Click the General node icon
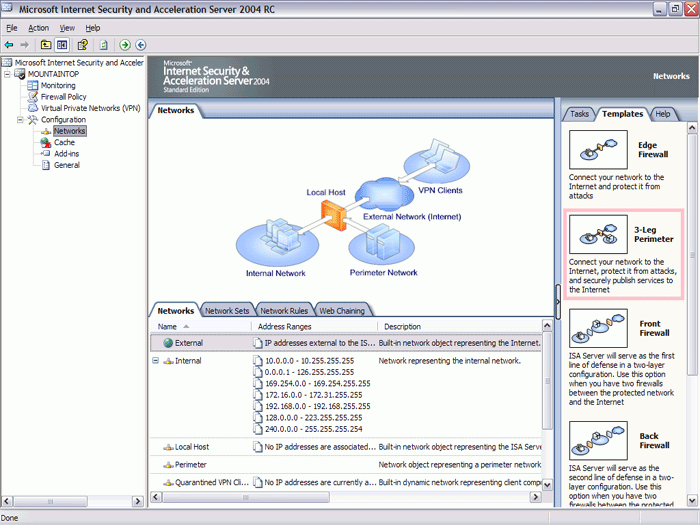The width and height of the screenshot is (700, 525). [x=46, y=165]
